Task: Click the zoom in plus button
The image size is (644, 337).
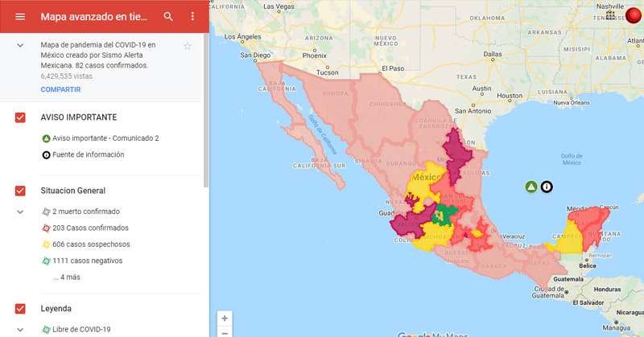Action: pos(225,318)
